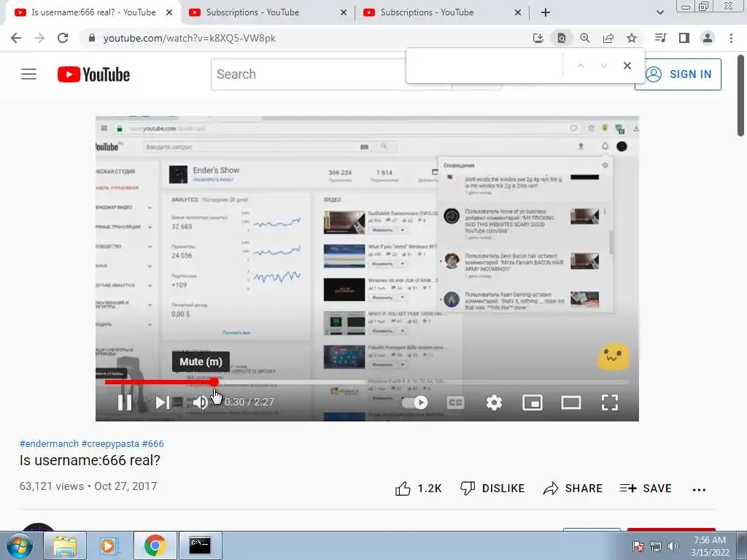This screenshot has height=560, width=747.
Task: Open Windows Start menu
Action: pos(20,545)
